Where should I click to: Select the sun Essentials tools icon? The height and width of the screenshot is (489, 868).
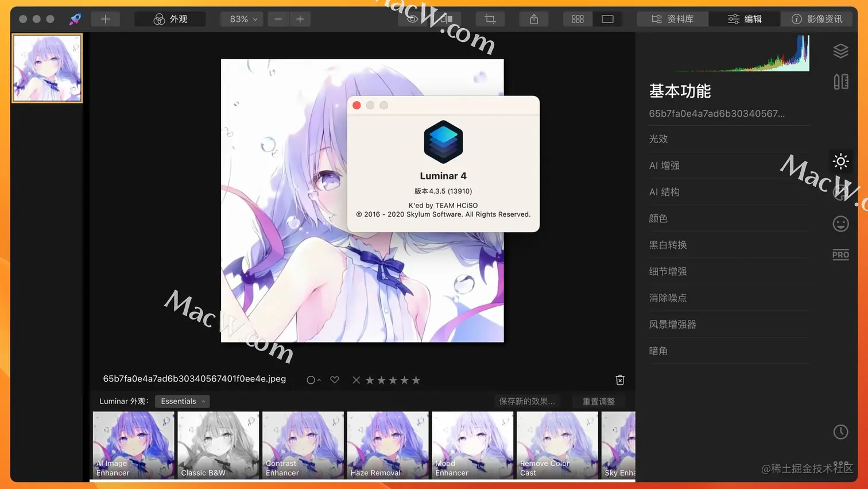tap(840, 161)
